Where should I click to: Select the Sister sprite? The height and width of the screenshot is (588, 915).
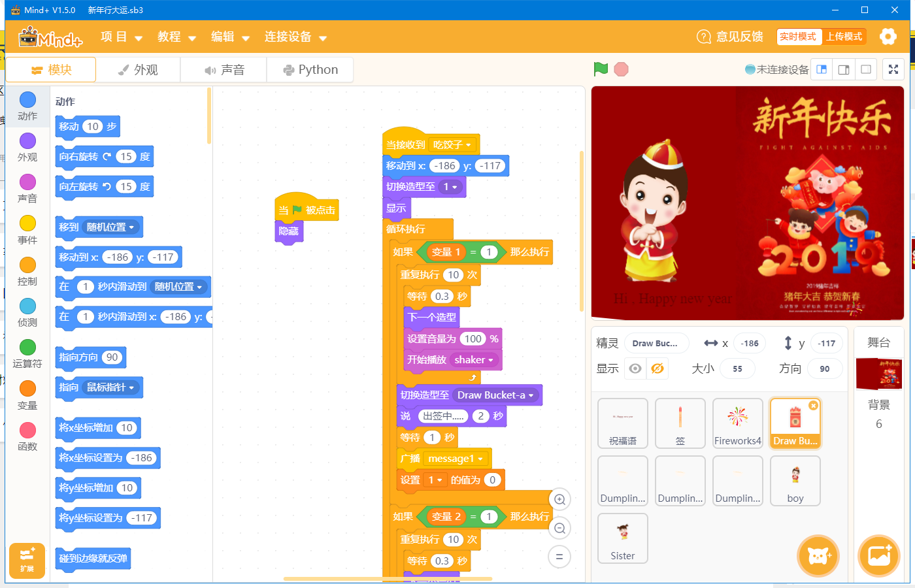[623, 538]
